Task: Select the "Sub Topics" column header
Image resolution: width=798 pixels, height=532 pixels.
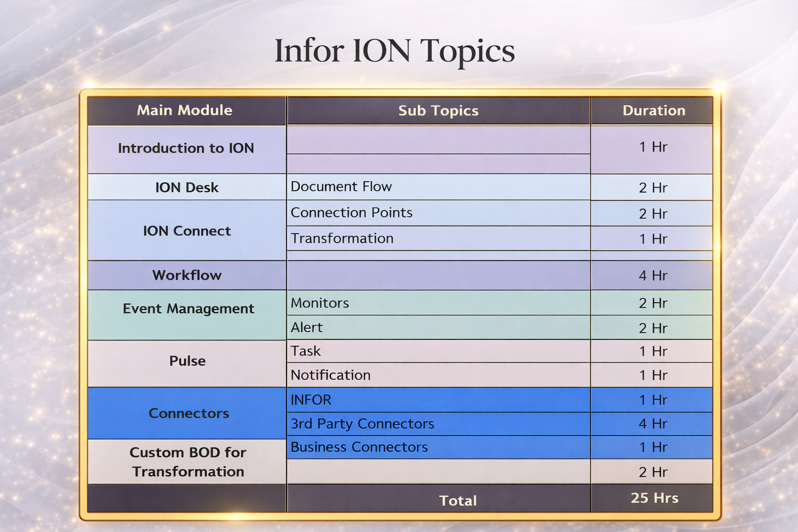Action: pyautogui.click(x=438, y=110)
